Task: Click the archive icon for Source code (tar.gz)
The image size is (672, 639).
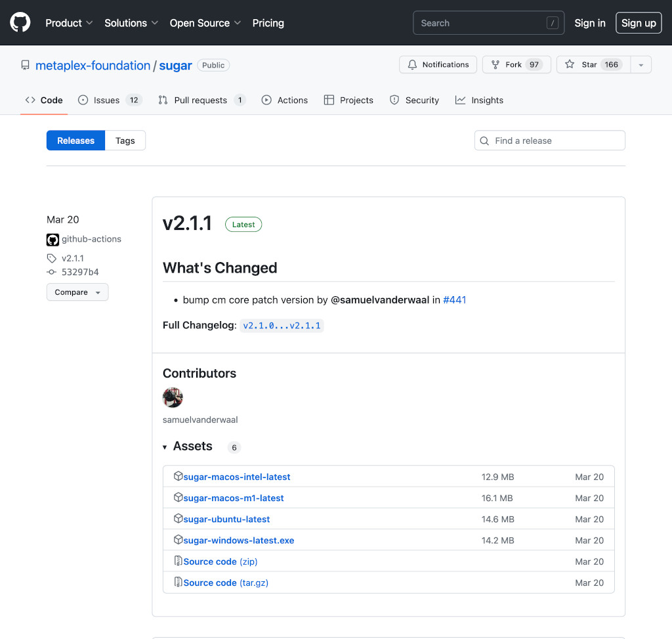Action: pyautogui.click(x=178, y=582)
